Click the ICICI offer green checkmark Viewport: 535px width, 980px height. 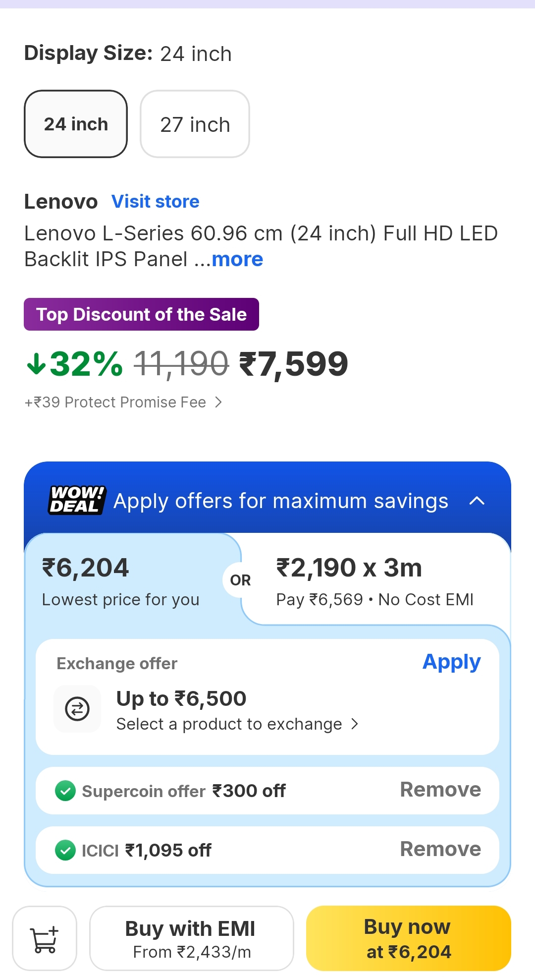pyautogui.click(x=65, y=850)
